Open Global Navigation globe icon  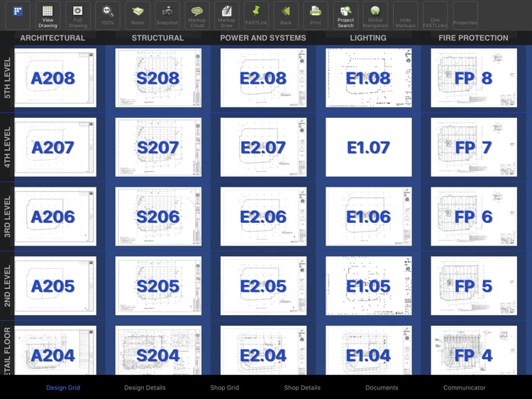coord(375,15)
